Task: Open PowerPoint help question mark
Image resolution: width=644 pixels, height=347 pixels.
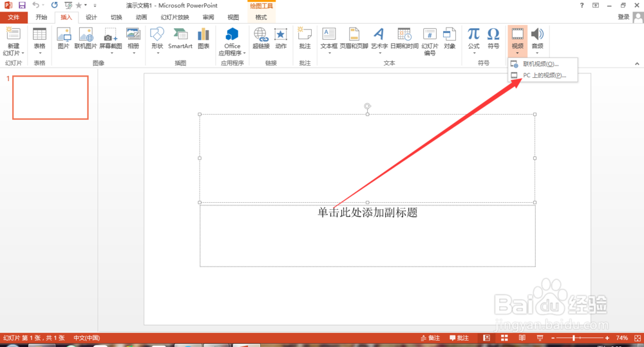Action: tap(582, 5)
